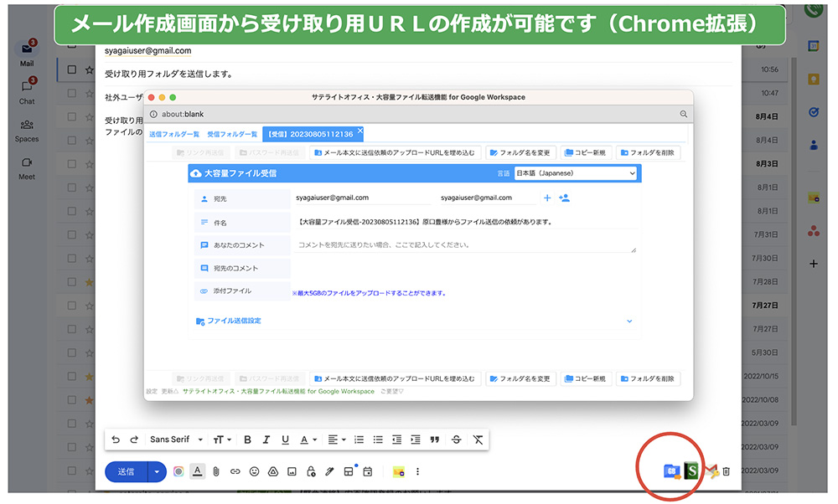This screenshot has height=504, width=838.
Task: Open Google Calendar side panel
Action: 814,46
